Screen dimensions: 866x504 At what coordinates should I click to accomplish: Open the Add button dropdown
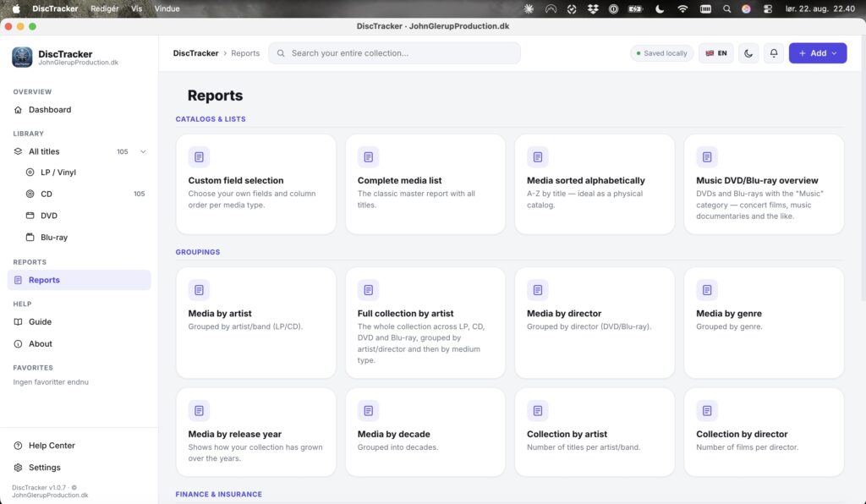[x=818, y=53]
